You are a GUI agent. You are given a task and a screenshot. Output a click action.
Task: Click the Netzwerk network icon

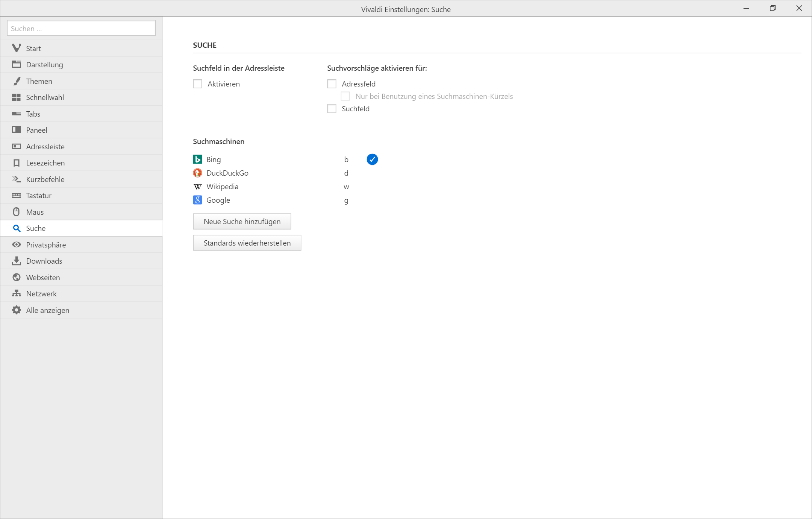(x=16, y=294)
